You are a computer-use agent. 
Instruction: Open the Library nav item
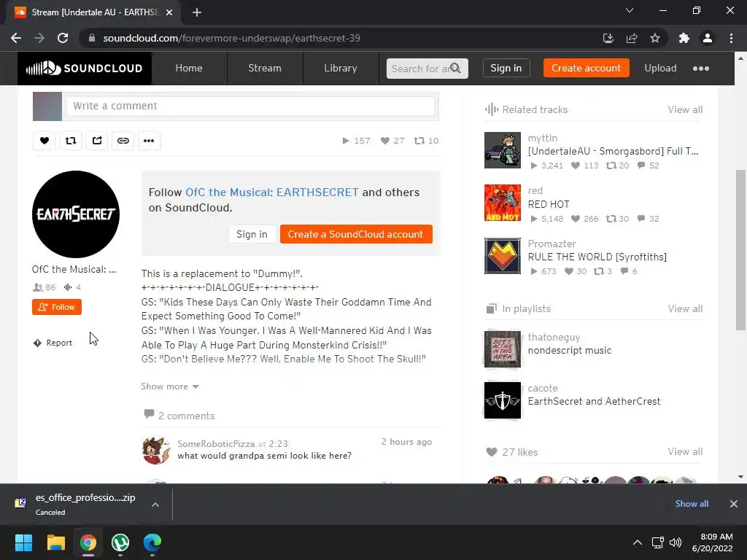[x=341, y=68]
